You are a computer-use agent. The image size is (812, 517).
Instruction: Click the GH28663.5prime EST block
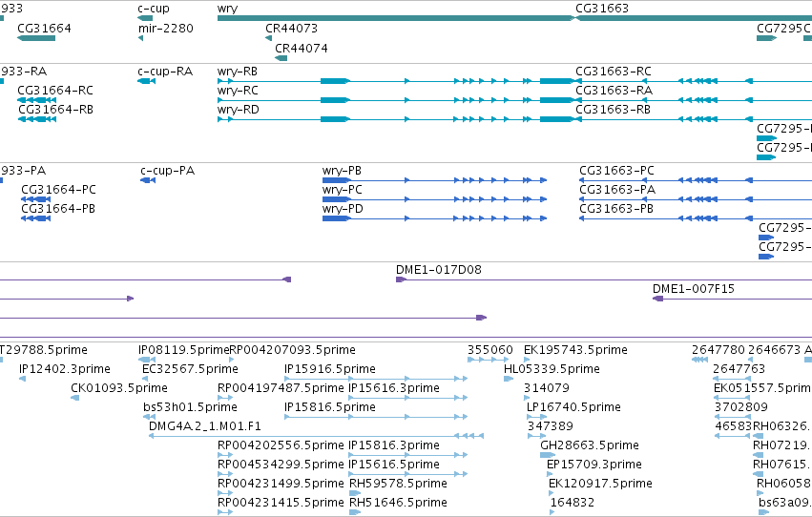(548, 455)
